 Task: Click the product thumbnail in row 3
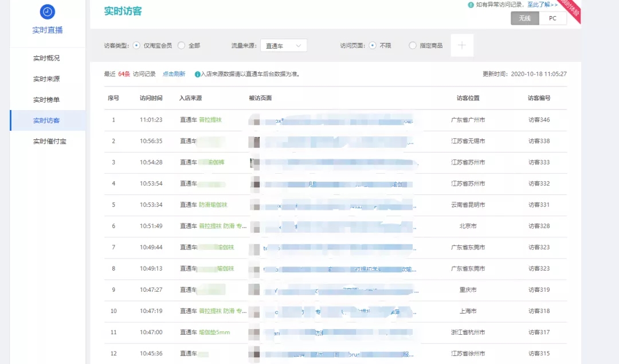pos(254,162)
